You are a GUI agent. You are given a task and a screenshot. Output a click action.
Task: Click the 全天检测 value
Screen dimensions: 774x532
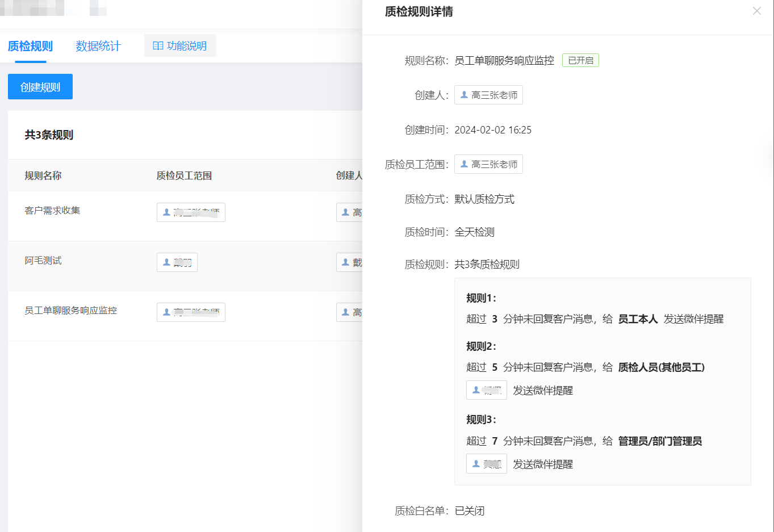pos(475,232)
